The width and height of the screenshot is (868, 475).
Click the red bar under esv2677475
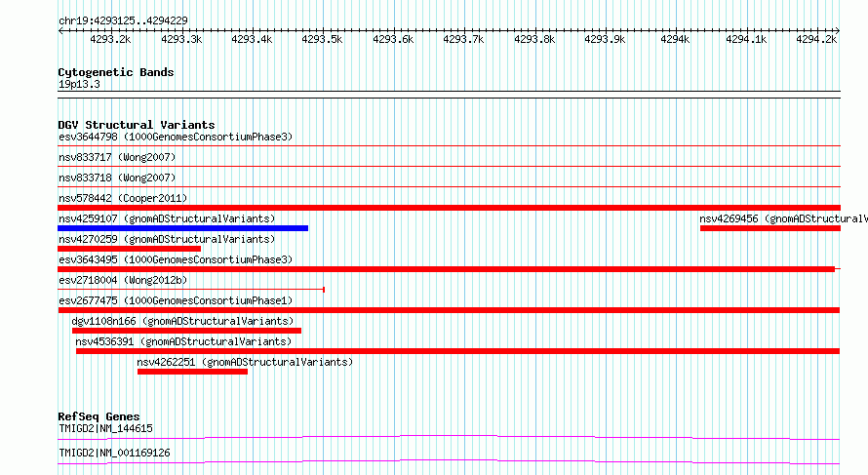pyautogui.click(x=449, y=310)
